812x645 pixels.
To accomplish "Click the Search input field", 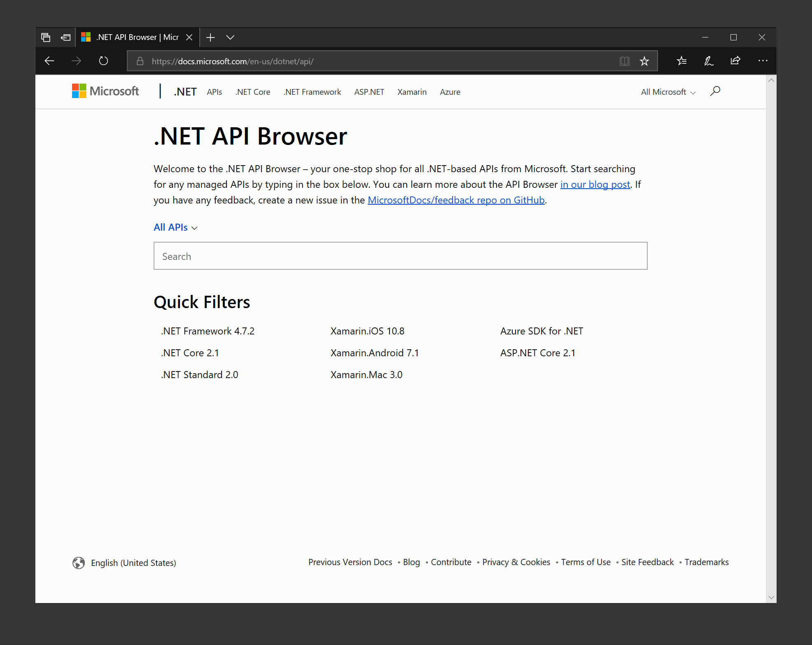I will coord(400,256).
